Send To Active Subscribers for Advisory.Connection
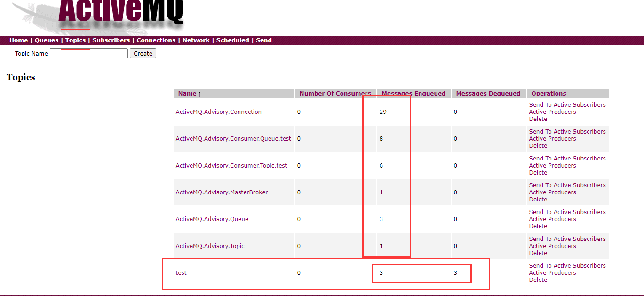 (x=567, y=105)
